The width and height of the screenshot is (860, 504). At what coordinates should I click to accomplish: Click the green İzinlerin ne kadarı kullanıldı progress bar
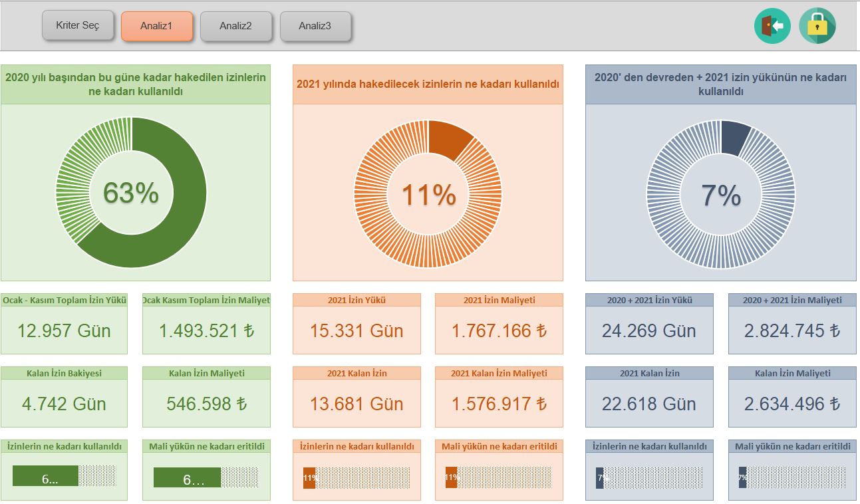[65, 477]
